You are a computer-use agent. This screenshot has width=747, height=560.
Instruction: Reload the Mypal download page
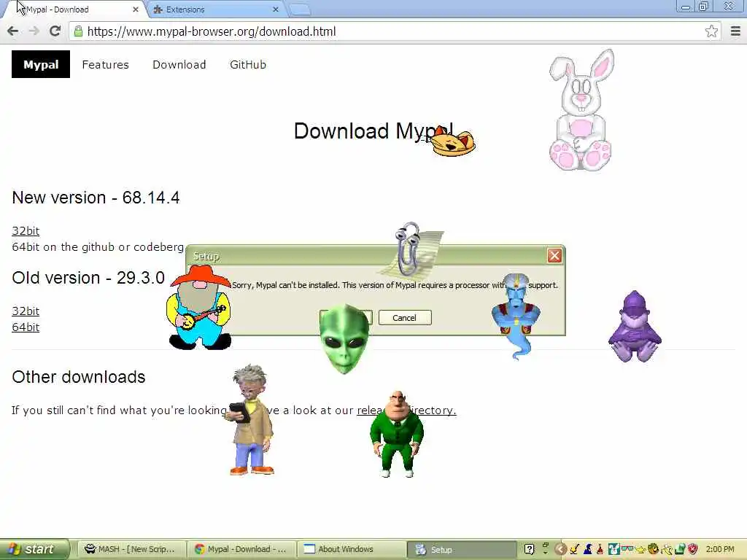click(x=55, y=31)
